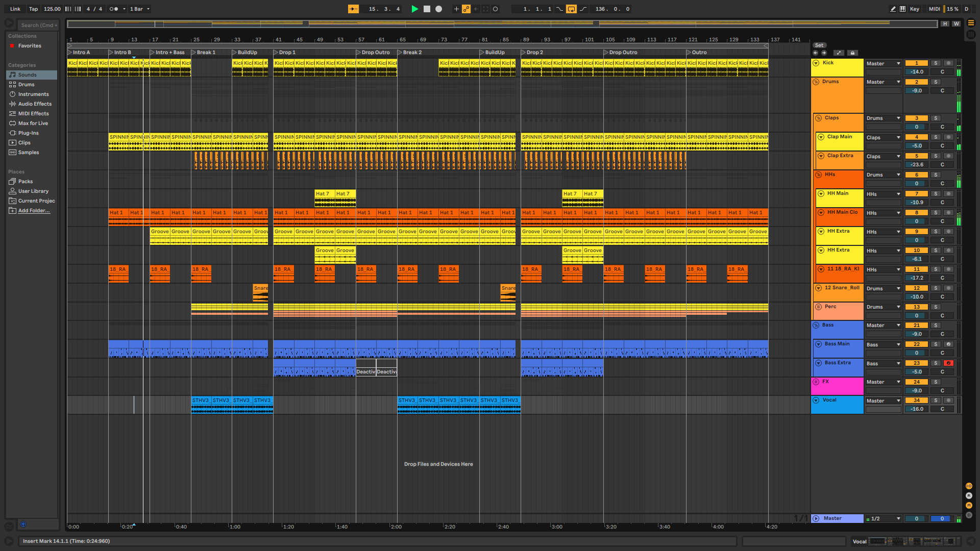
Task: Solo the Drums group track
Action: coord(936,82)
